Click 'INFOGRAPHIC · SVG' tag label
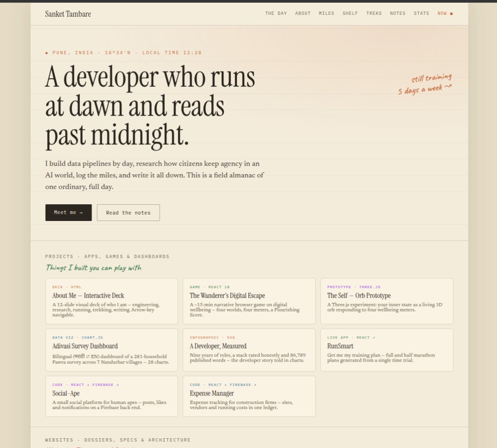This screenshot has height=448, width=497. coord(212,338)
